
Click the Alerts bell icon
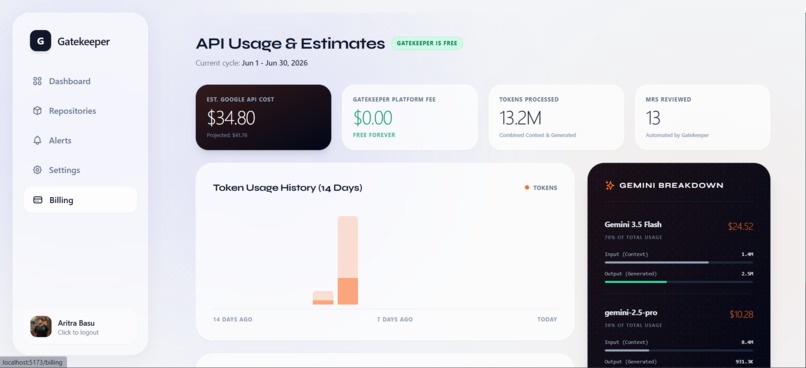point(37,140)
